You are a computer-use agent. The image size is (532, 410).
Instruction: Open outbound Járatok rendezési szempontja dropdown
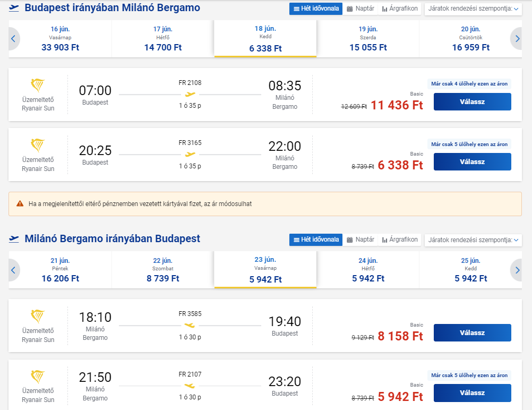[473, 9]
